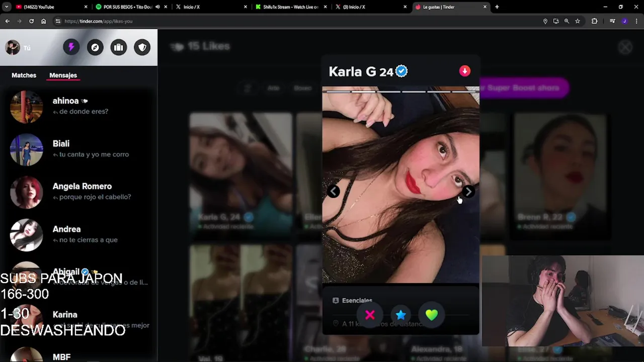
Task: Click the location permission icon in address bar
Action: [x=545, y=21]
